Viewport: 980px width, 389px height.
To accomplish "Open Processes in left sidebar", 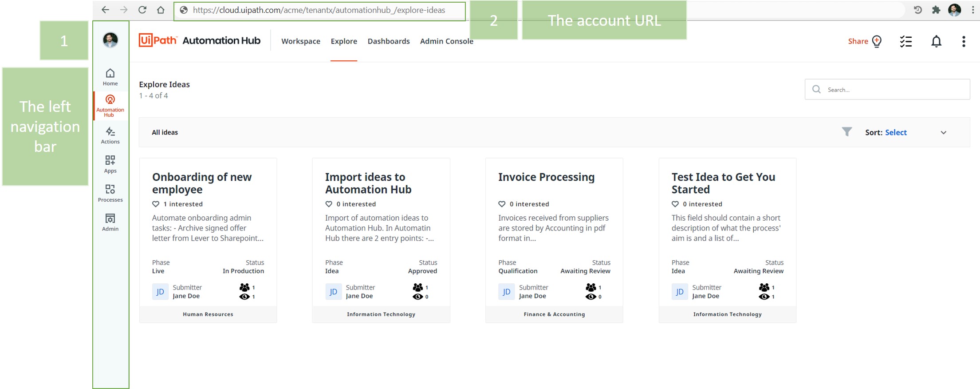I will pyautogui.click(x=110, y=193).
